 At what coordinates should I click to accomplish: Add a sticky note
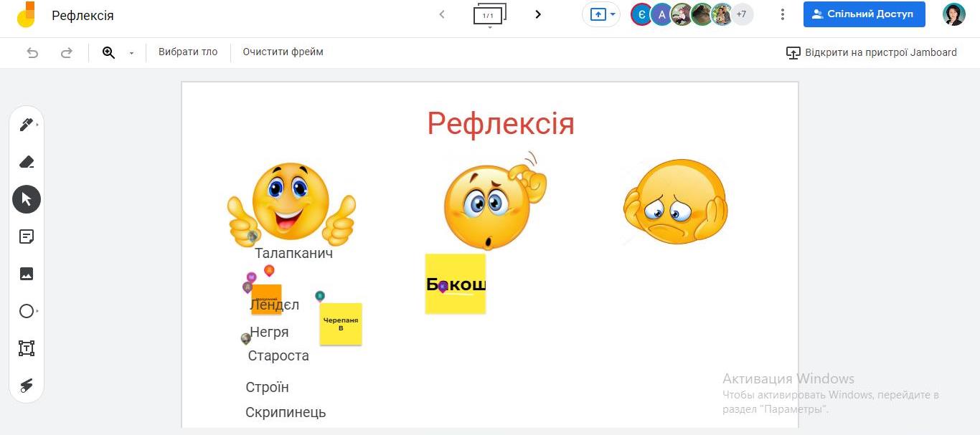(27, 236)
